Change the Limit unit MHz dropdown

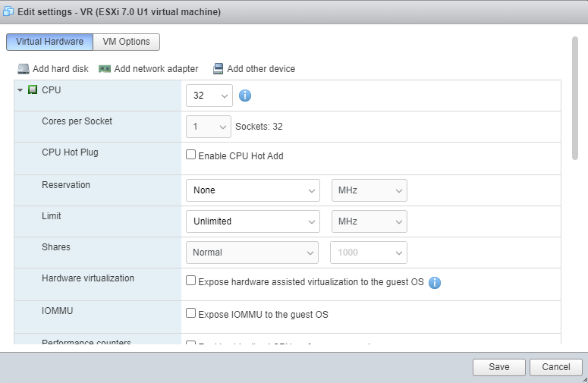(369, 221)
